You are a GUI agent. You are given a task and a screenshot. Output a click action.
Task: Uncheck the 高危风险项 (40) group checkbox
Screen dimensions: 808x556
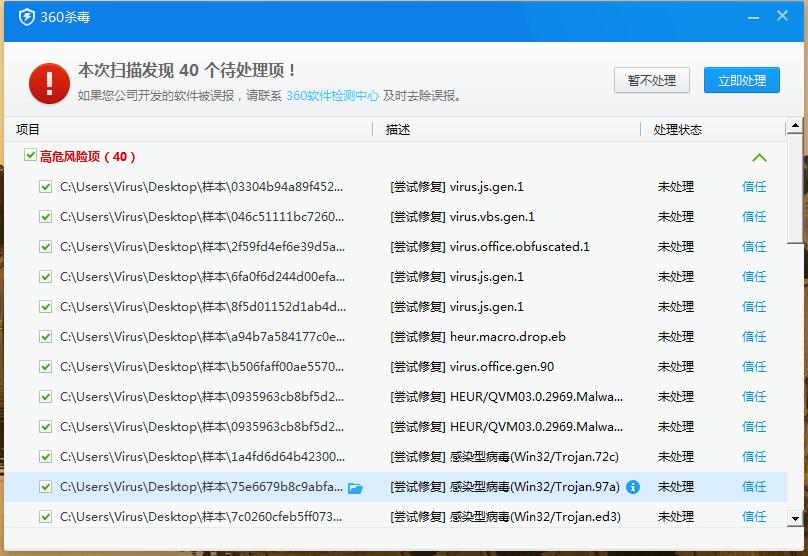tap(30, 155)
